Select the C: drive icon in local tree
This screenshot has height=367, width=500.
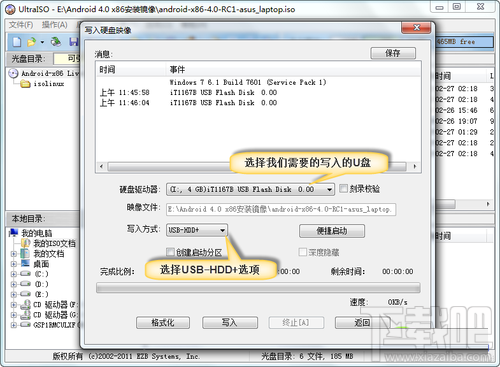point(26,274)
